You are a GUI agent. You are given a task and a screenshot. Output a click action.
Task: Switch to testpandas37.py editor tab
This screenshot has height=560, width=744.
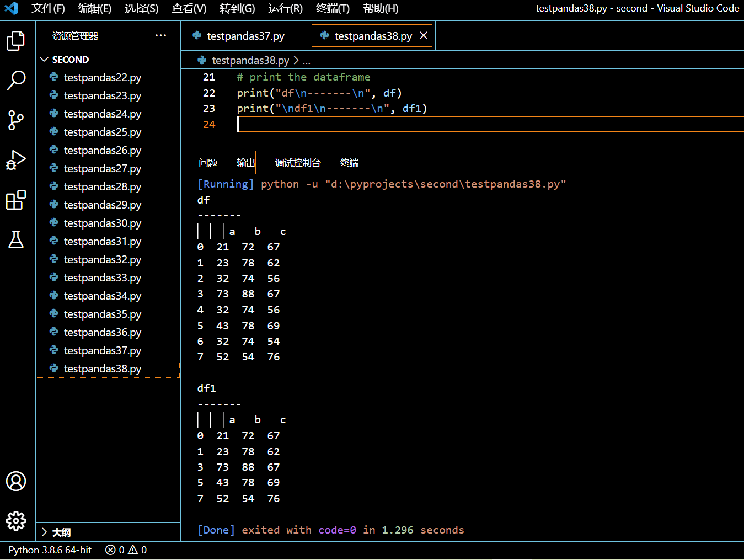point(245,36)
